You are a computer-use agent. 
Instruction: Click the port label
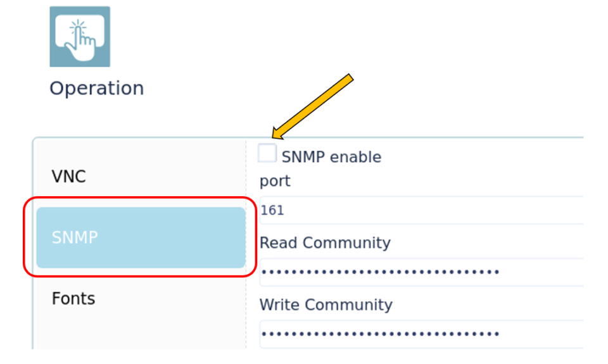pyautogui.click(x=275, y=181)
